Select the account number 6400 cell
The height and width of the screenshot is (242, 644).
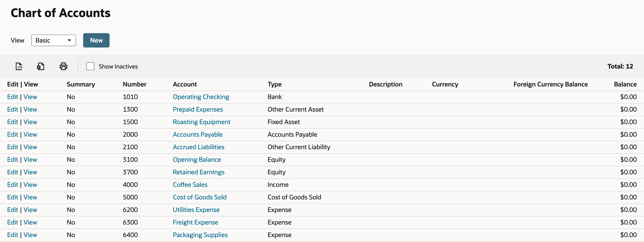coord(130,235)
